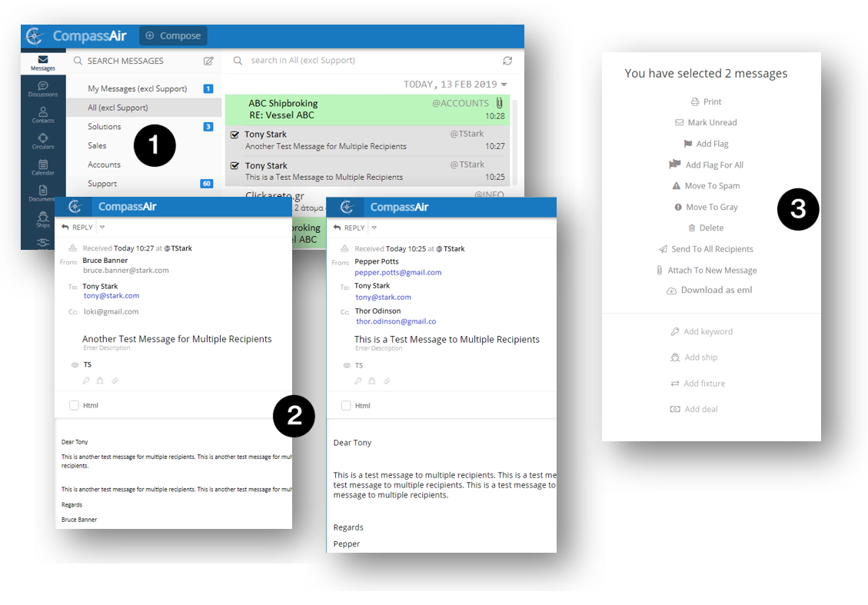Screen dimensions: 868x605
Task: Click the pepper.potts@gmail.com email link
Action: pyautogui.click(x=398, y=272)
